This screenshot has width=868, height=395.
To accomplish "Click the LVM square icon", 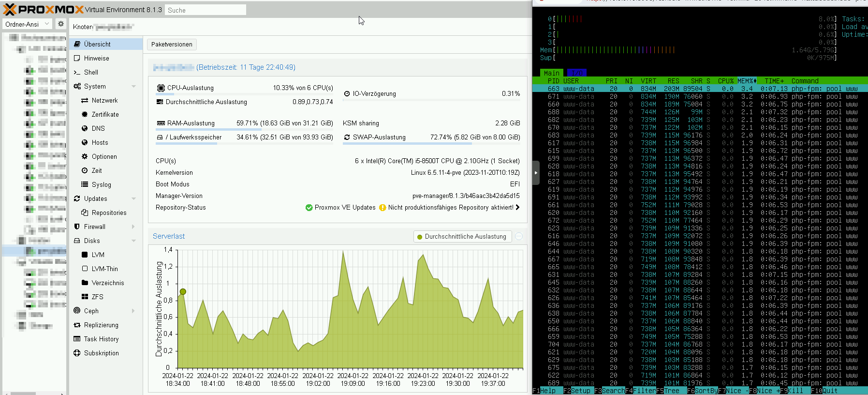I will 85,255.
